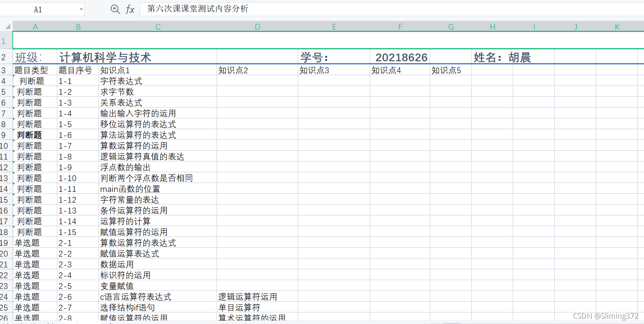The width and height of the screenshot is (644, 324).
Task: Click the cell '2-1'
Action: point(78,243)
